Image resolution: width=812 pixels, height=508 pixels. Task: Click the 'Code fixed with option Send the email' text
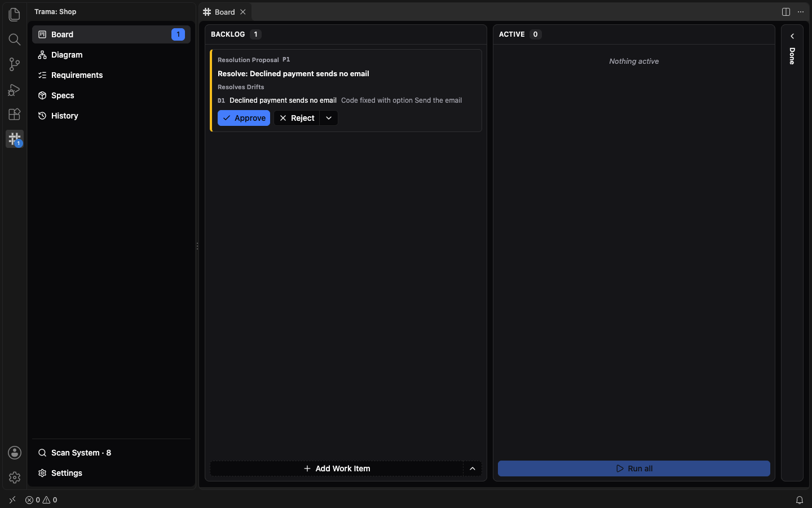coord(401,100)
